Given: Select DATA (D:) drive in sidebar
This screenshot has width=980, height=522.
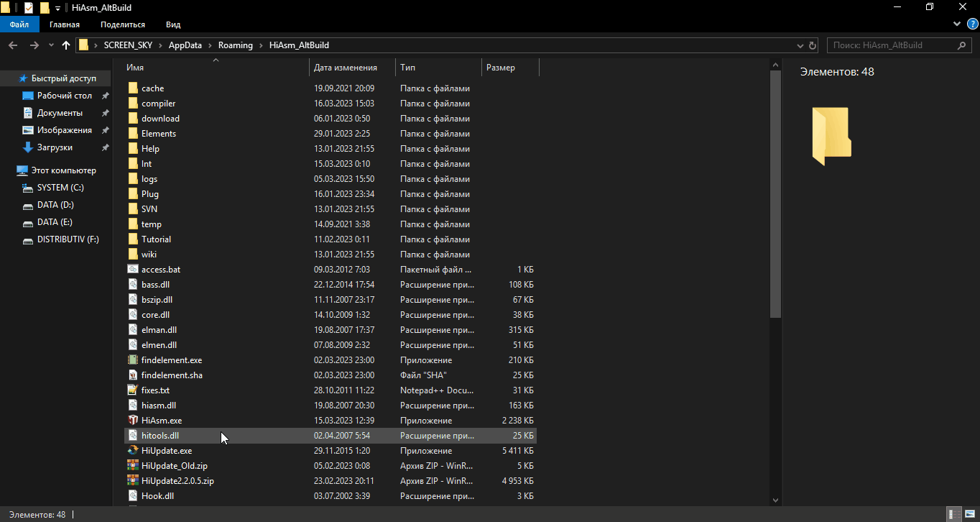Looking at the screenshot, I should pyautogui.click(x=55, y=205).
